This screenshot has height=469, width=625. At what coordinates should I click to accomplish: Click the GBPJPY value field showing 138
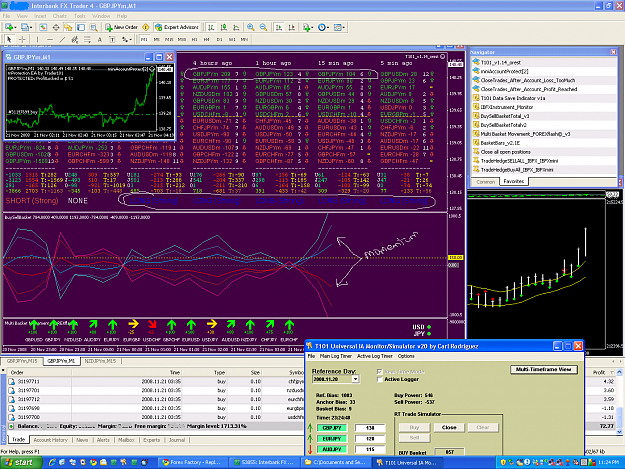point(370,428)
